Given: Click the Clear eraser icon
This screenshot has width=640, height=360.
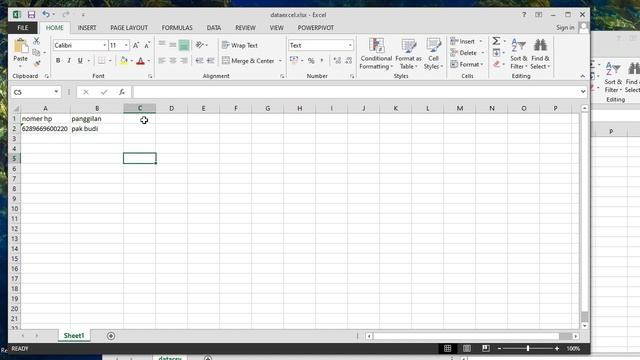Looking at the screenshot, I should click(496, 64).
